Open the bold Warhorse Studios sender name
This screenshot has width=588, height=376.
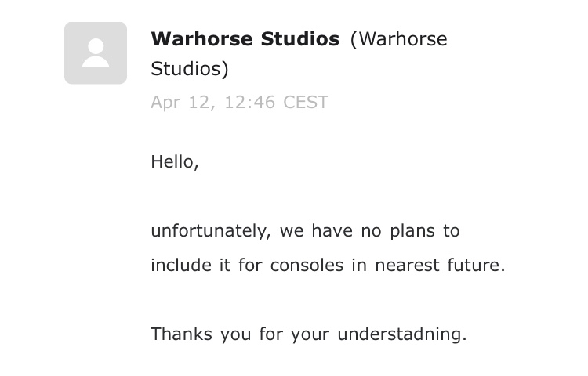point(245,39)
